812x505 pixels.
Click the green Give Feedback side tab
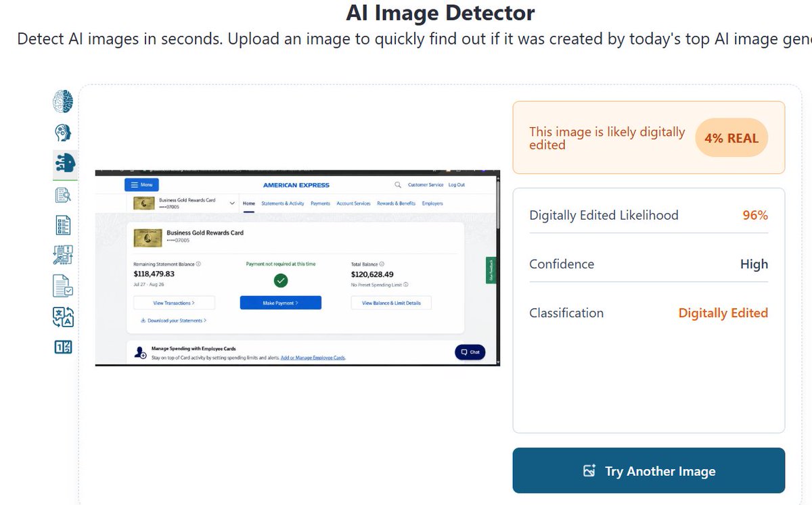tap(492, 270)
